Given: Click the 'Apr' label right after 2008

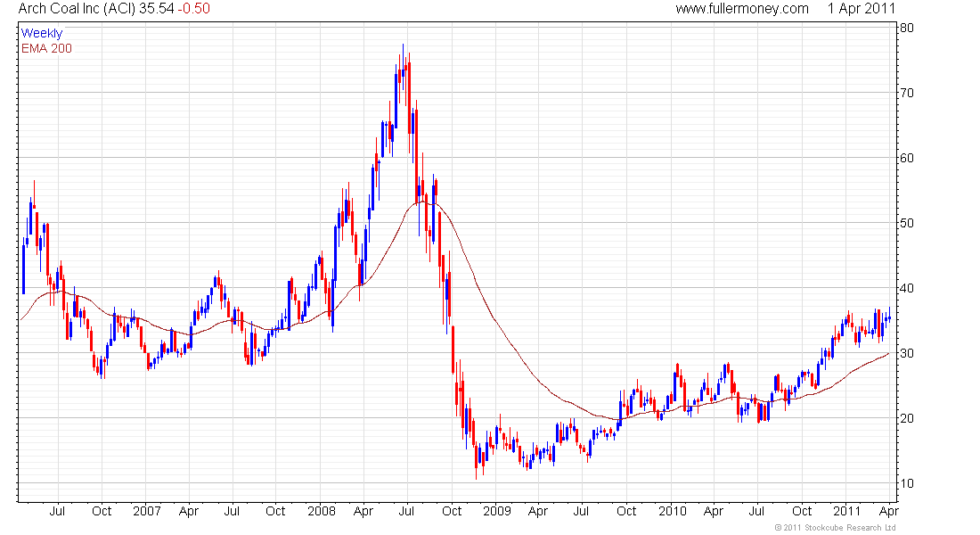Looking at the screenshot, I should pos(363,512).
